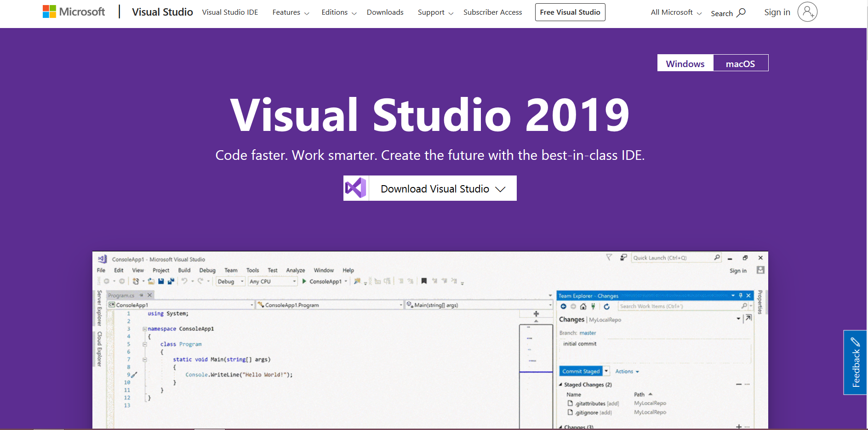The image size is (868, 430).
Task: Collapse the Staged Changes section
Action: coord(560,385)
